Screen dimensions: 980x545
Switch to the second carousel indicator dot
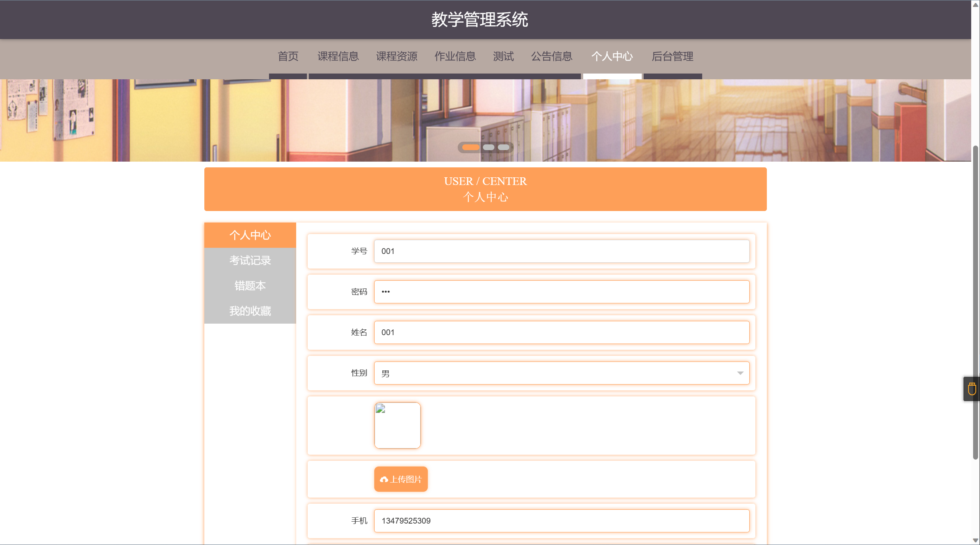(x=488, y=147)
